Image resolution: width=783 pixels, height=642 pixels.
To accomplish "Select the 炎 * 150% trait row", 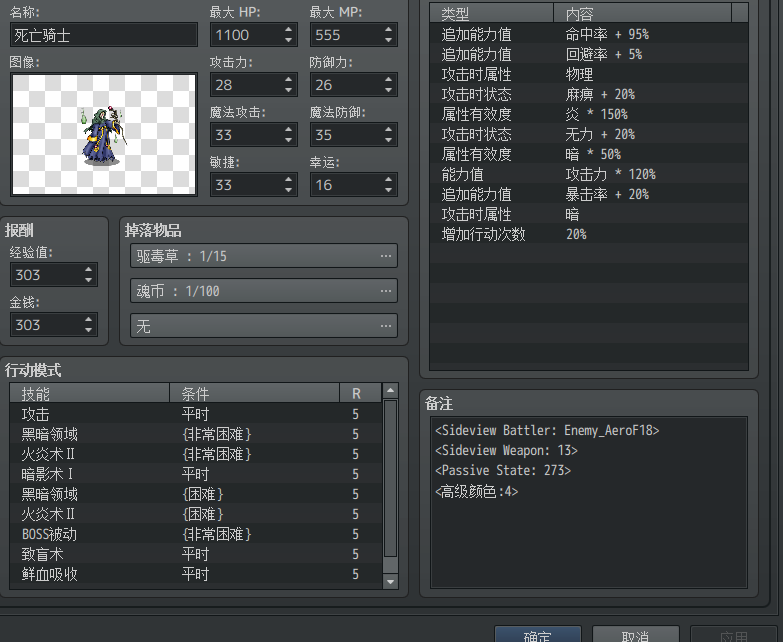I will (x=589, y=114).
